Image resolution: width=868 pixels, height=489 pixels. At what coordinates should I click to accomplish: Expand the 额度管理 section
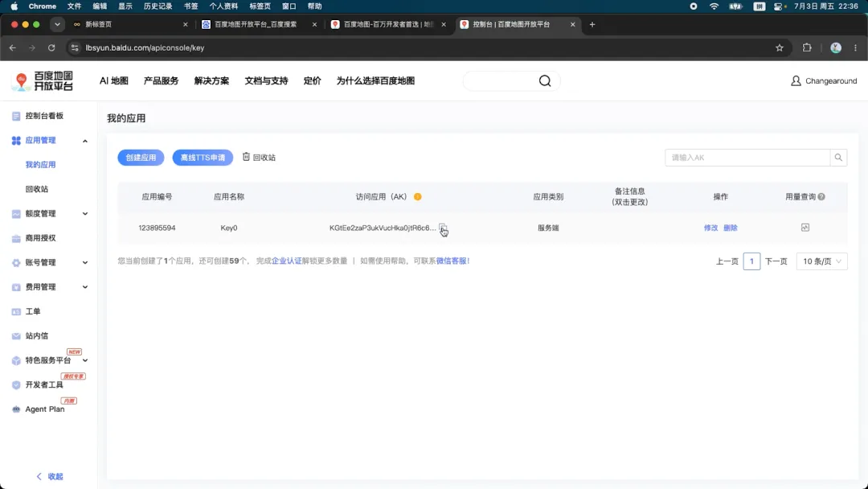coord(84,214)
